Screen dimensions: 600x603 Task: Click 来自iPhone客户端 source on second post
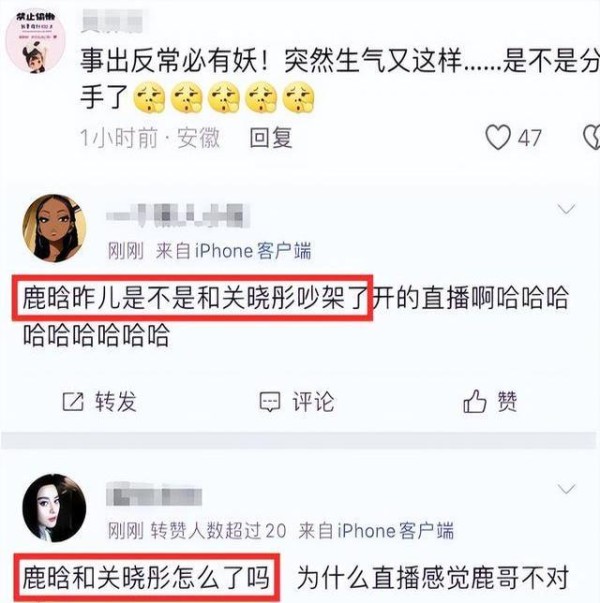tap(376, 531)
